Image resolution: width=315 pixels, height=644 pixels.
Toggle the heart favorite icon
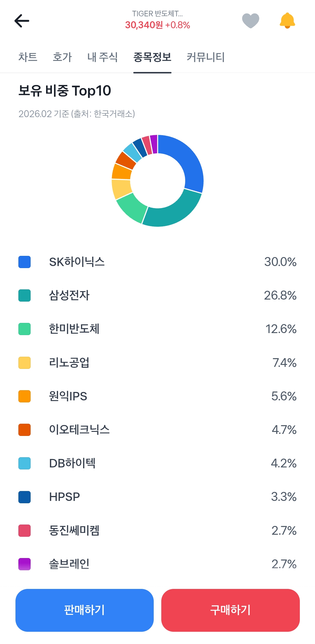(251, 21)
